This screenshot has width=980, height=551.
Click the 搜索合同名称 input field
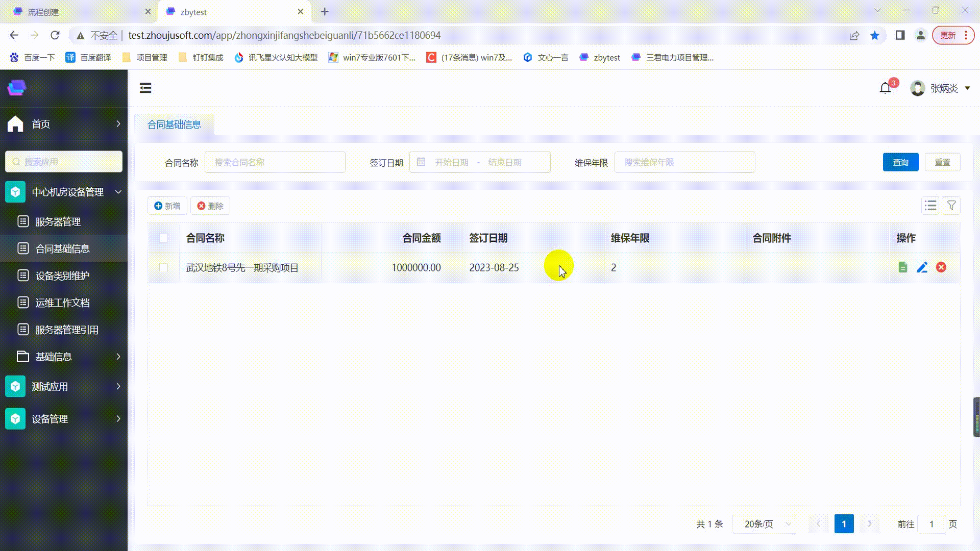(x=275, y=162)
